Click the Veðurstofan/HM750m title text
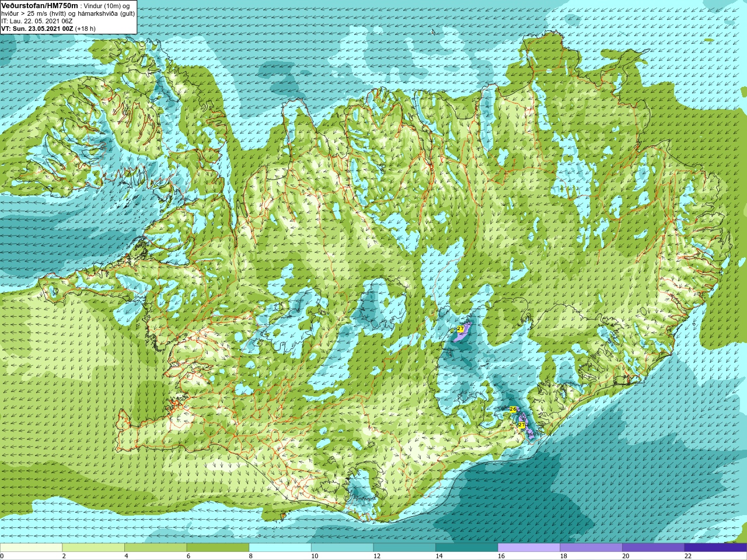The height and width of the screenshot is (560, 747). tap(40, 5)
